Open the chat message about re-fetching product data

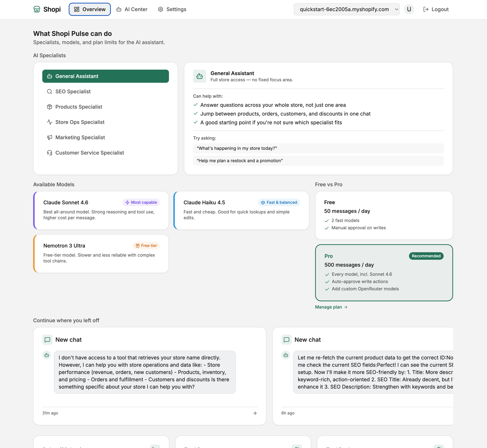[373, 372]
